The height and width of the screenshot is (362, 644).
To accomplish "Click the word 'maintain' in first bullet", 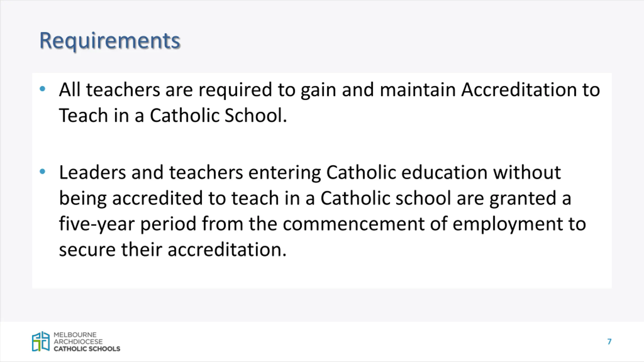I will click(x=418, y=90).
